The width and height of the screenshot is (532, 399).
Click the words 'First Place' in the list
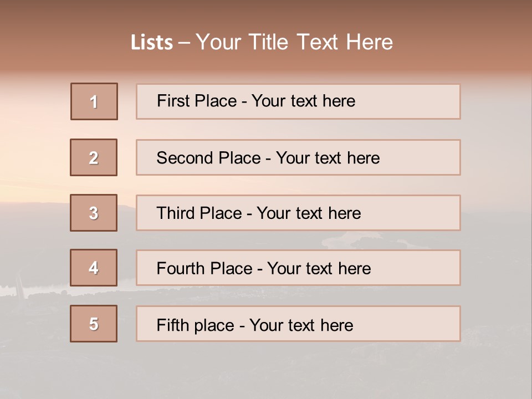click(x=197, y=101)
